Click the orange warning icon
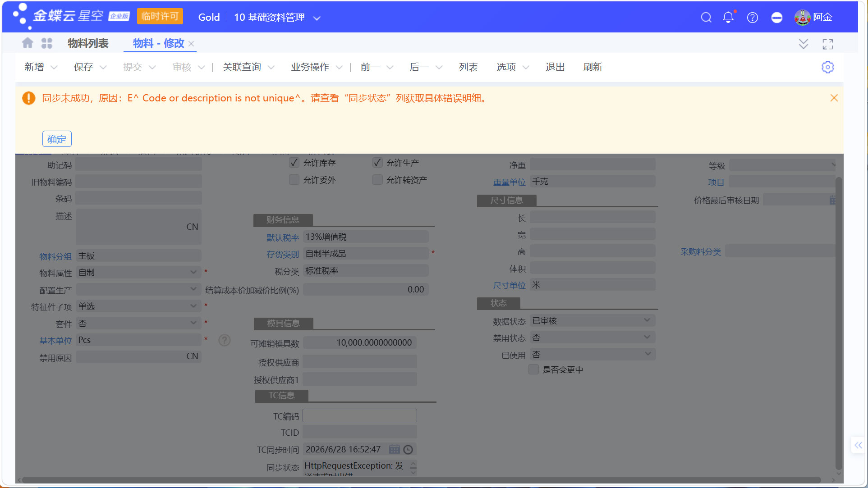The height and width of the screenshot is (488, 868). (x=28, y=98)
